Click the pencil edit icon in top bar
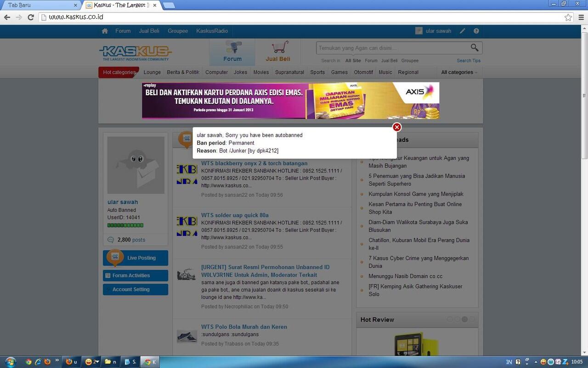 coord(463,31)
